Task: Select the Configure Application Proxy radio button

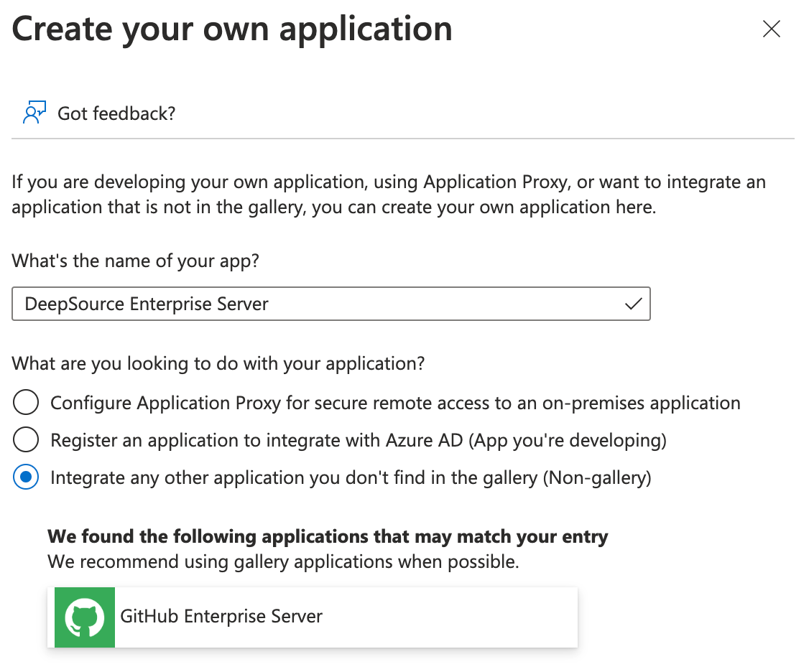Action: pos(26,403)
